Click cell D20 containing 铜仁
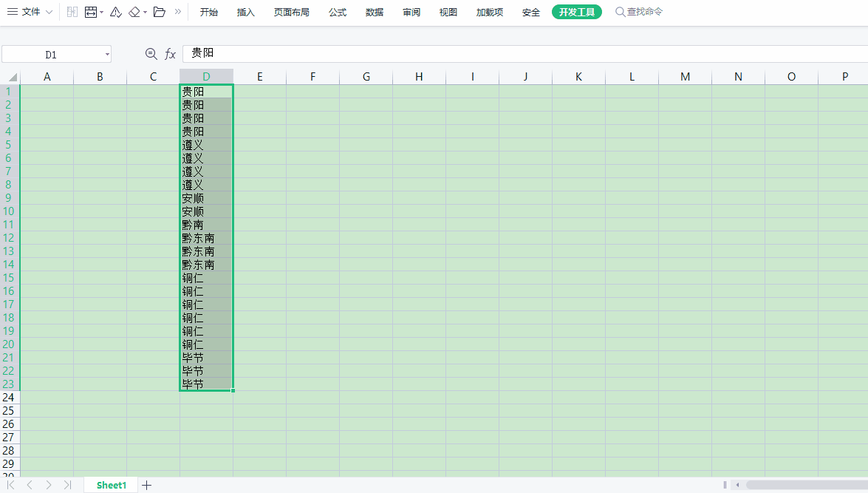868x493 pixels. pos(207,344)
